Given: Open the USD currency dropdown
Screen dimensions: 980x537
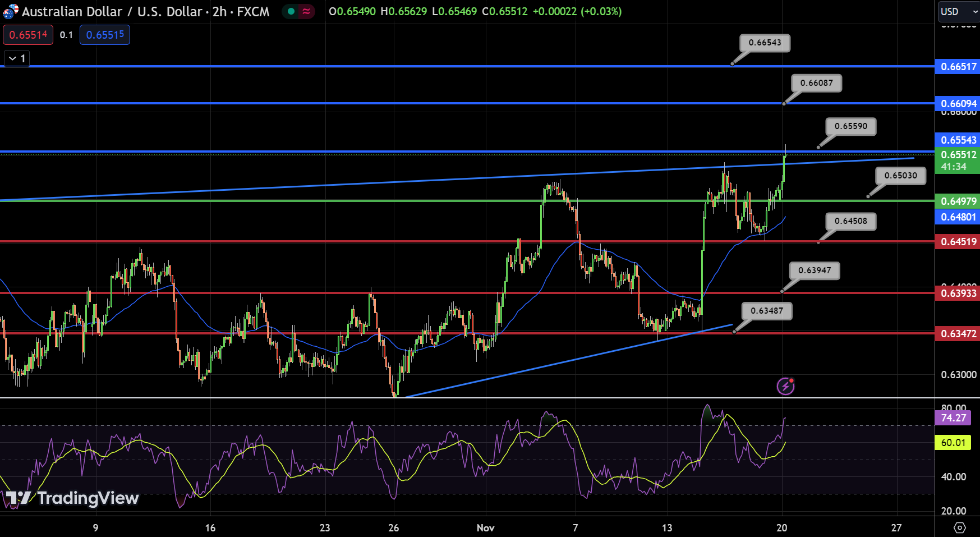Looking at the screenshot, I should coord(958,11).
